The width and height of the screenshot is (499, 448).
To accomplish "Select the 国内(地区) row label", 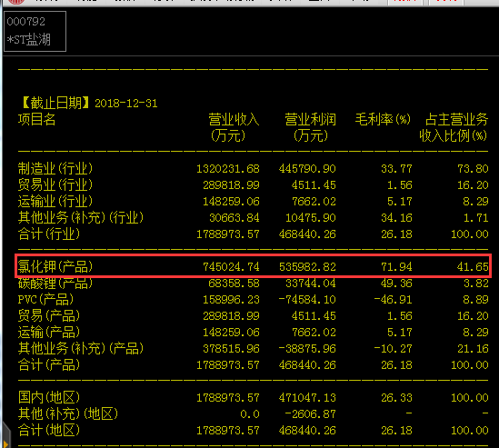I will 49,397.
